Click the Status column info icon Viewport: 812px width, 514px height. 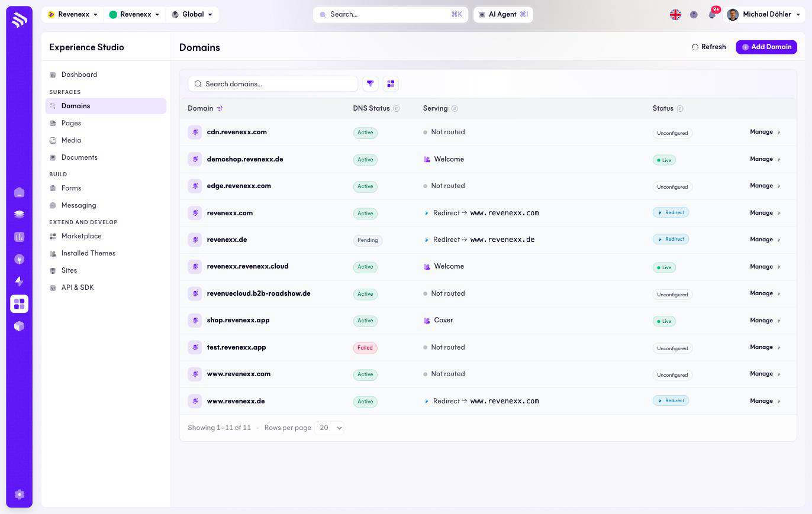[x=680, y=108]
